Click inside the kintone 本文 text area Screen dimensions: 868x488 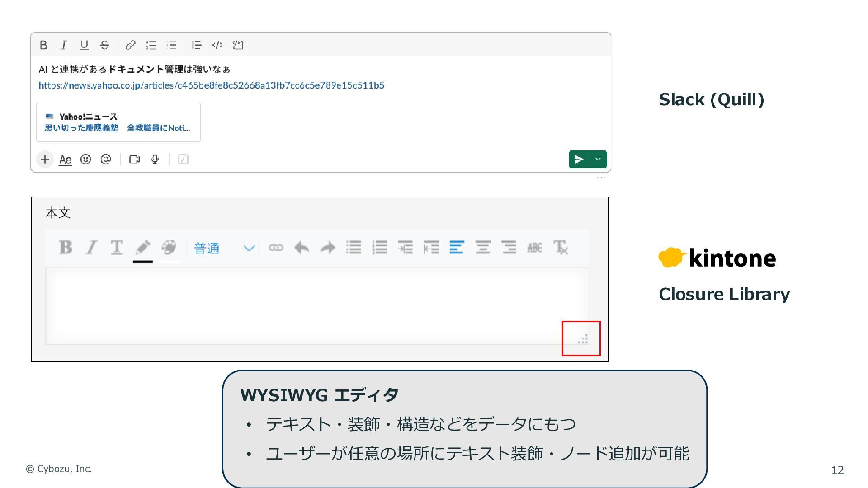[x=316, y=306]
